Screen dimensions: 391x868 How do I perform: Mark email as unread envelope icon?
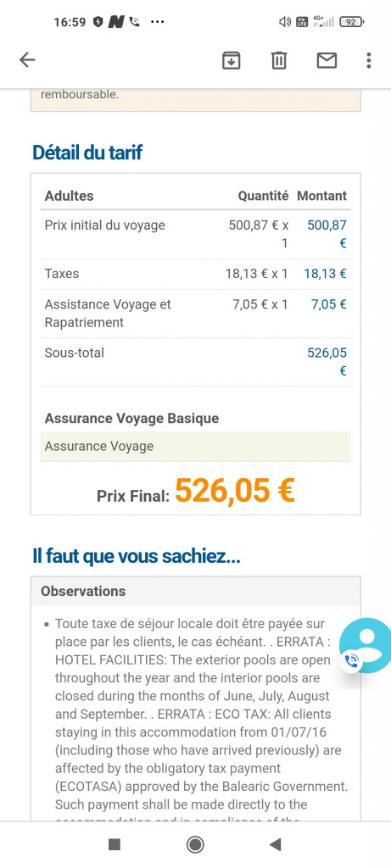(327, 60)
